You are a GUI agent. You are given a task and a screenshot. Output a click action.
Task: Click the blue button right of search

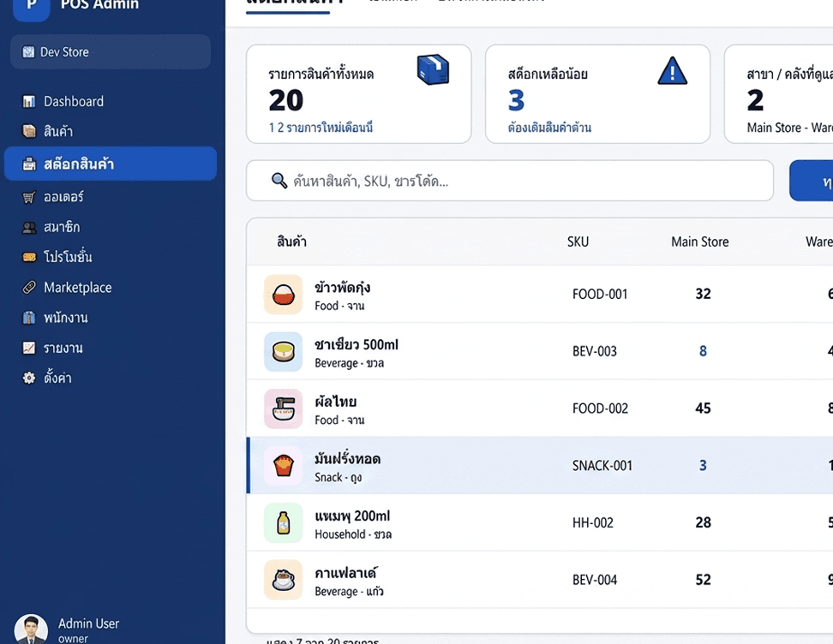[812, 181]
